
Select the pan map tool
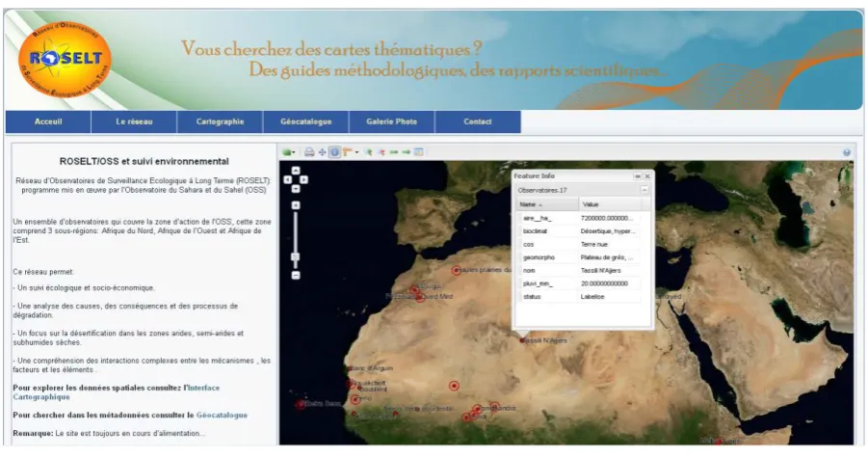(322, 152)
